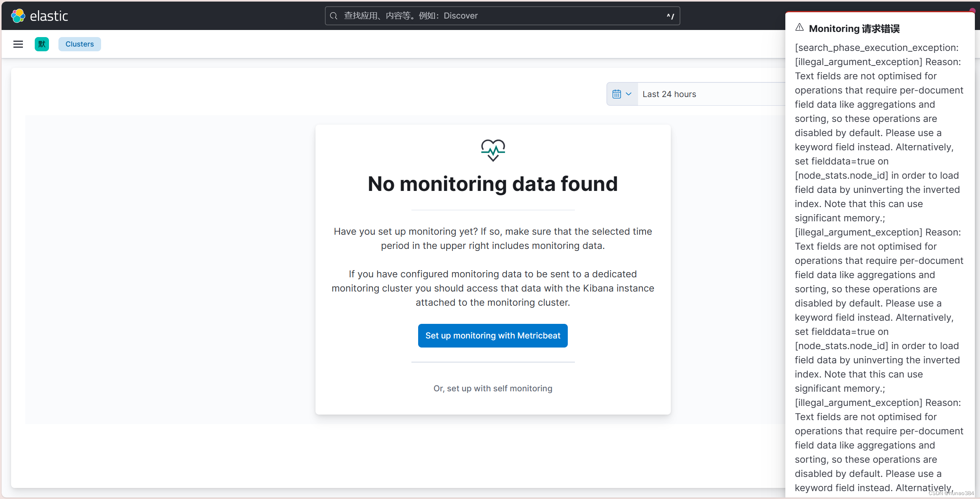Image resolution: width=980 pixels, height=499 pixels.
Task: Open the hamburger navigation menu
Action: [x=18, y=44]
